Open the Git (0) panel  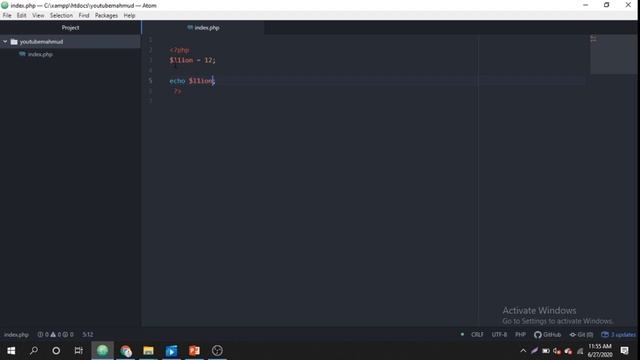coord(581,335)
